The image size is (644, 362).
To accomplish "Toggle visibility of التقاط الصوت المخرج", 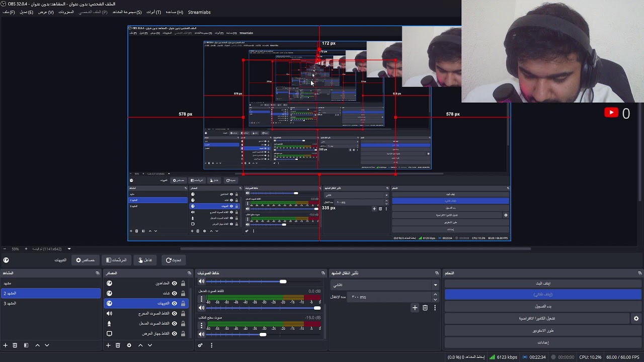I will coord(175,313).
